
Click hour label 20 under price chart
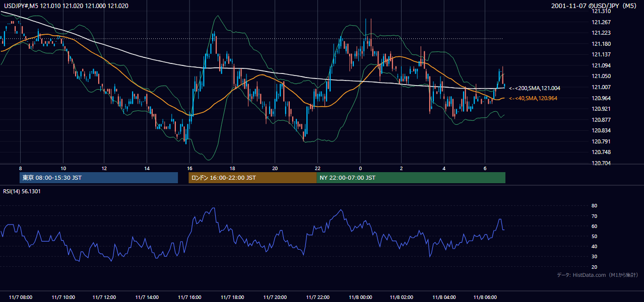(275, 168)
